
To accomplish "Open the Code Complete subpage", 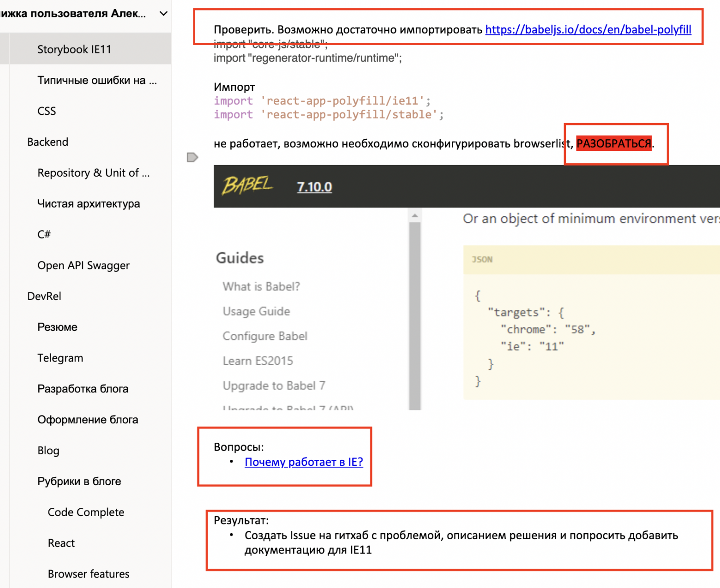I will click(x=85, y=513).
